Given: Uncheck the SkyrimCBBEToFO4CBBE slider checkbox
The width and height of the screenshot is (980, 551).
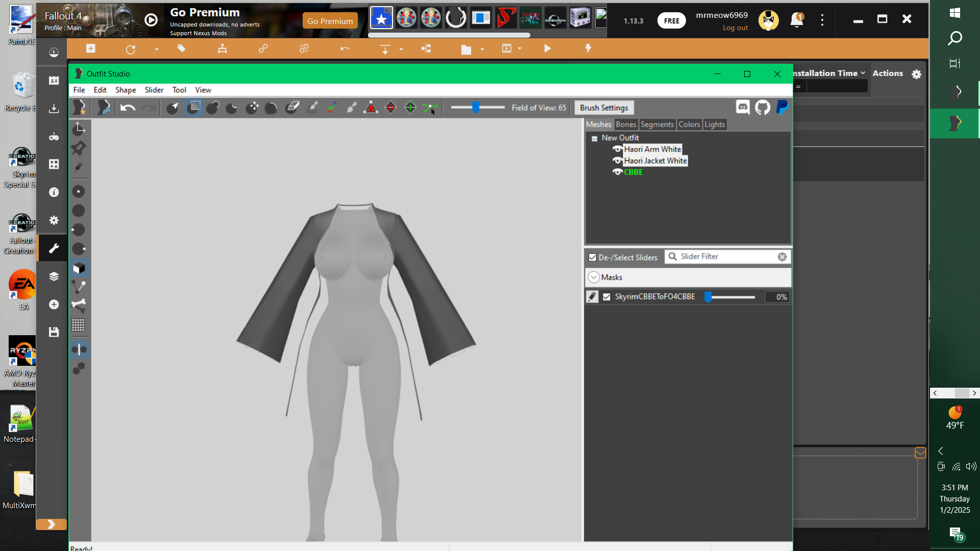Looking at the screenshot, I should tap(606, 297).
